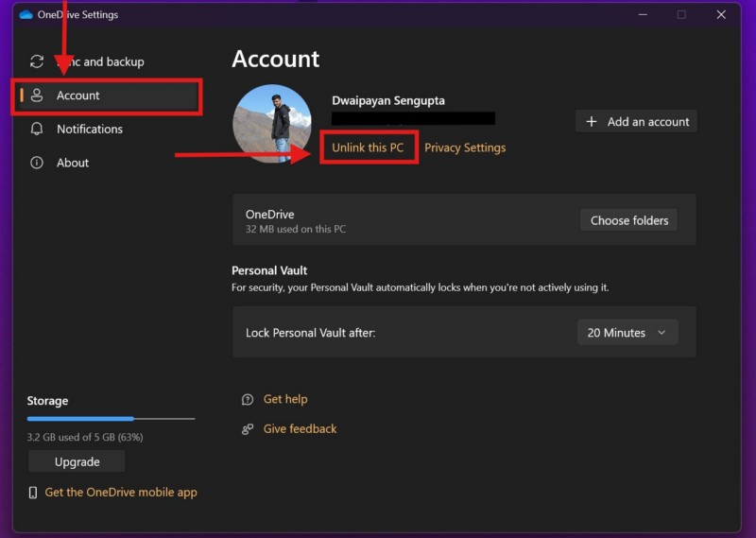Click the Notifications bell icon
The width and height of the screenshot is (756, 538).
(x=37, y=130)
